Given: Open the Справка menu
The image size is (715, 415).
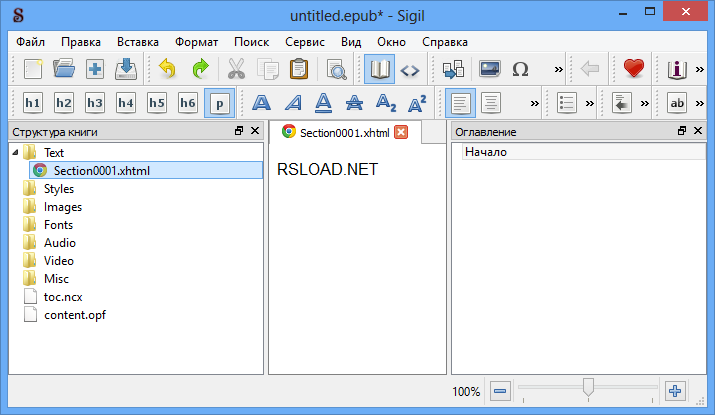Looking at the screenshot, I should [x=445, y=42].
